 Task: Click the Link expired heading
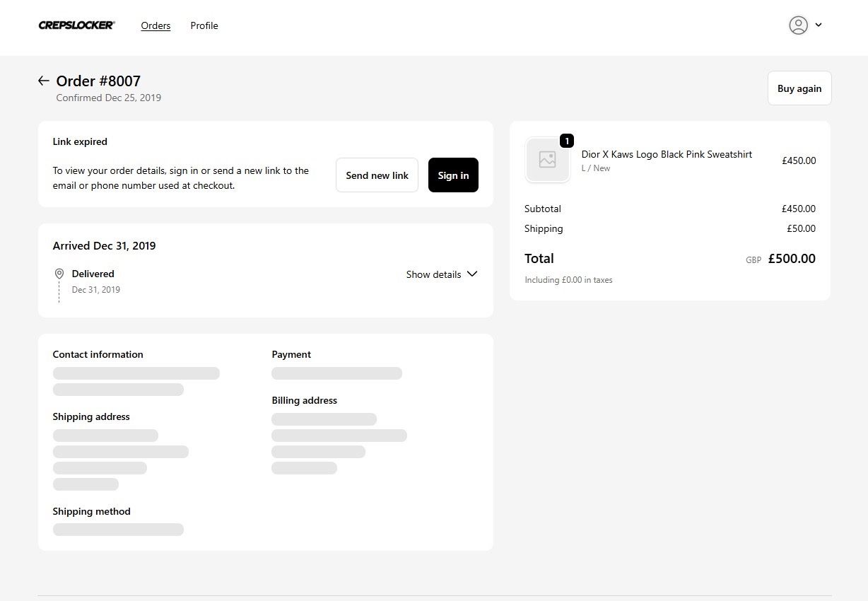pos(80,141)
